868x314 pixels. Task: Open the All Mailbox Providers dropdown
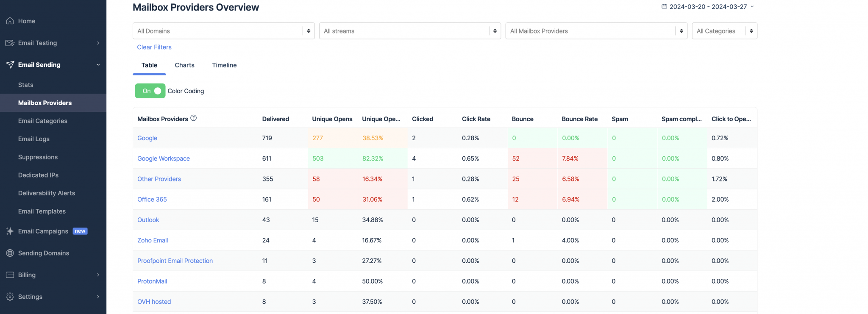(596, 31)
